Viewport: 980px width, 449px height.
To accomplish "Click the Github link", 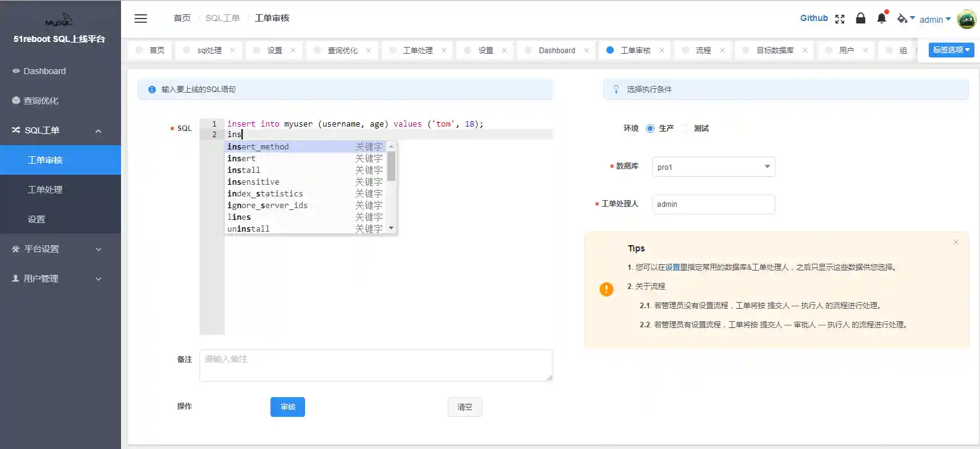I will pos(813,19).
